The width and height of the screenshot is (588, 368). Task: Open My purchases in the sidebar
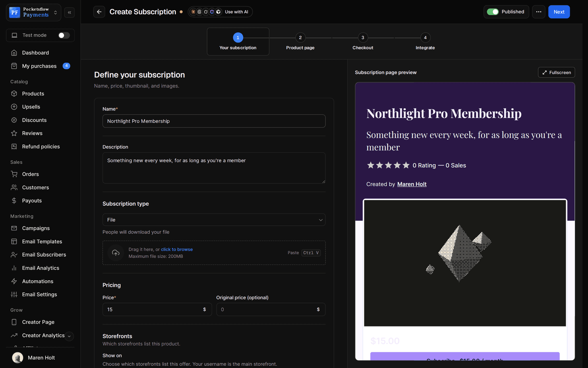coord(40,66)
